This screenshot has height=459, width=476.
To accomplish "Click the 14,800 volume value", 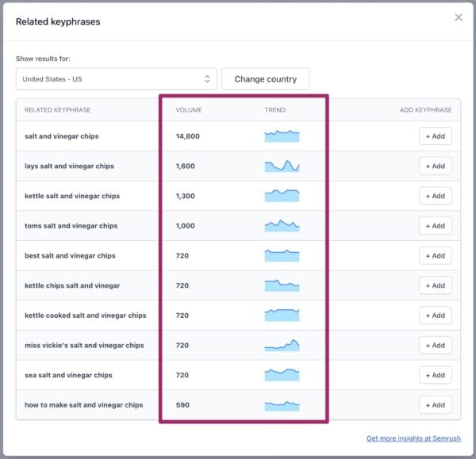I will (x=188, y=136).
